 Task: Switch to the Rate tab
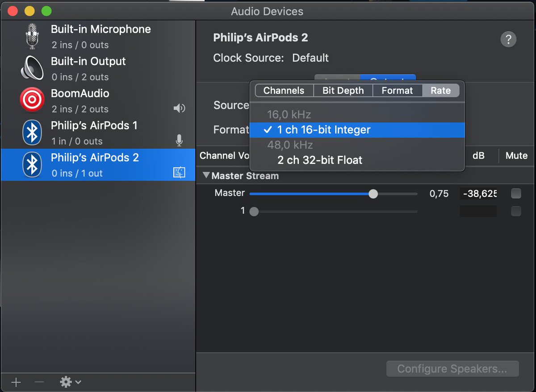tap(440, 91)
